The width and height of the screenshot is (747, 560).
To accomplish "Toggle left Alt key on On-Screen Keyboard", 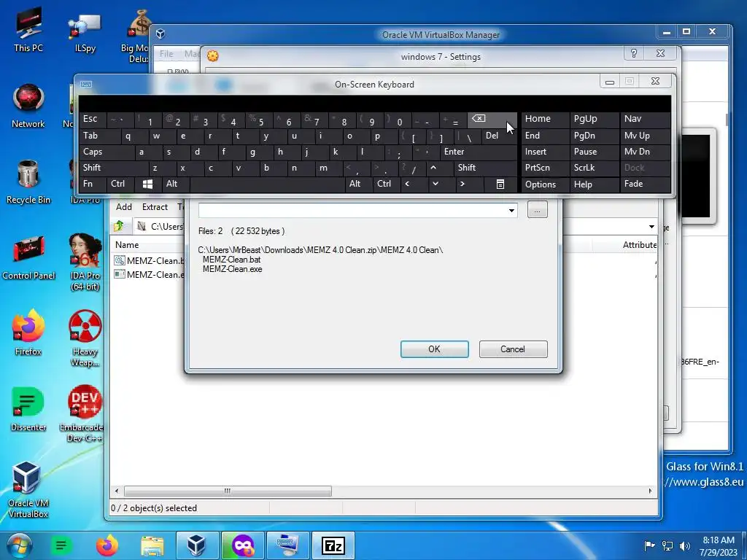I will pos(175,184).
